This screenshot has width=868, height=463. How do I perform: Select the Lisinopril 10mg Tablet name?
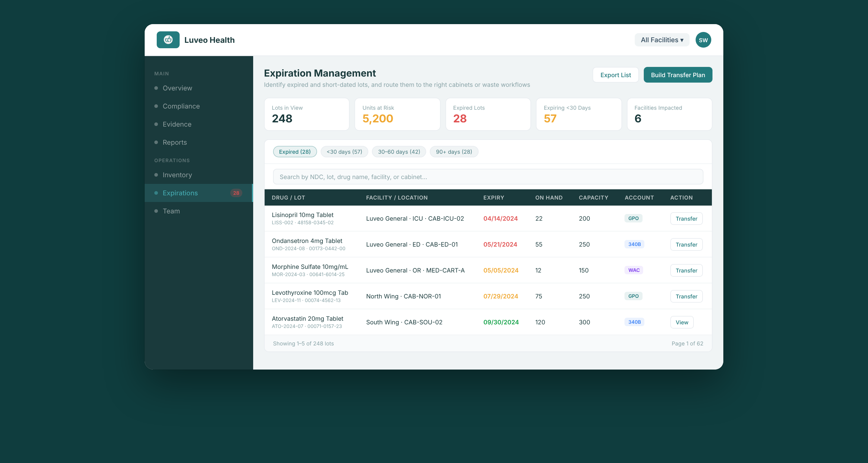[302, 215]
